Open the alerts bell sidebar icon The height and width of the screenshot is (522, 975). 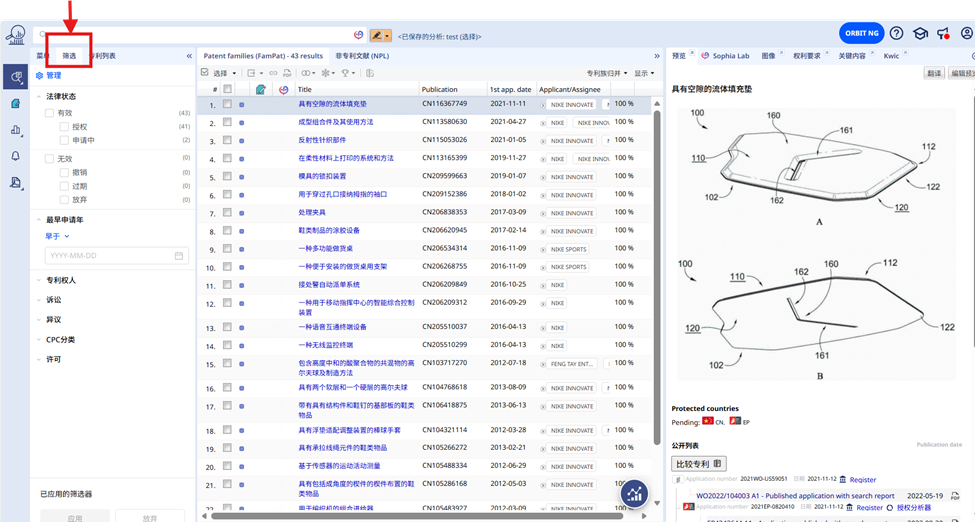pos(16,156)
